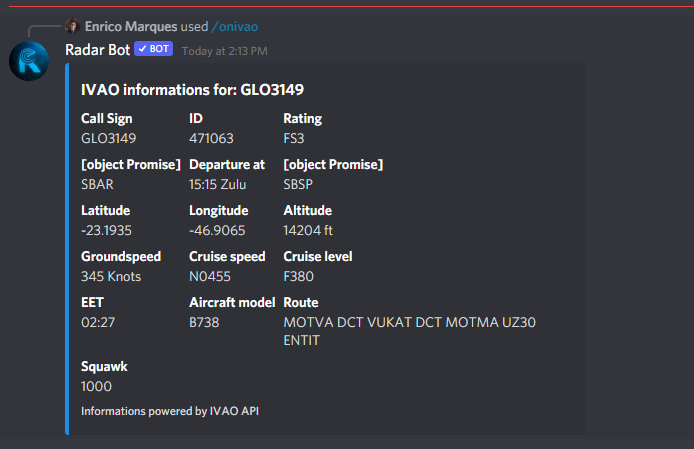The image size is (694, 449).
Task: Open the /onivao command link
Action: click(x=235, y=27)
